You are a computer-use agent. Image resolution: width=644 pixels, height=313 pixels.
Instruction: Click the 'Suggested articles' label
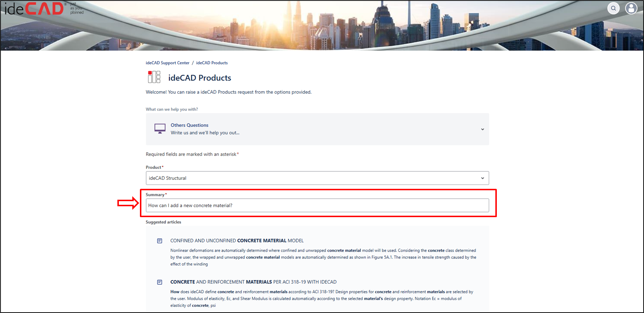164,222
